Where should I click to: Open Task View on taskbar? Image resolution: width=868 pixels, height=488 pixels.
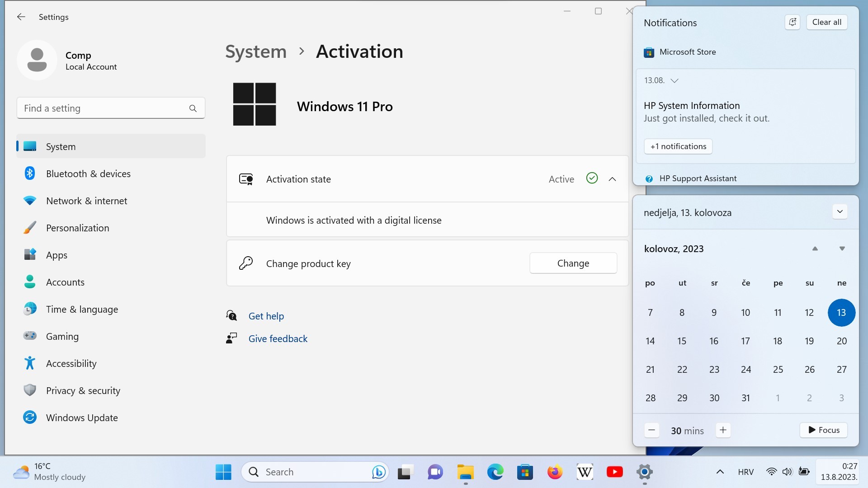(x=406, y=472)
